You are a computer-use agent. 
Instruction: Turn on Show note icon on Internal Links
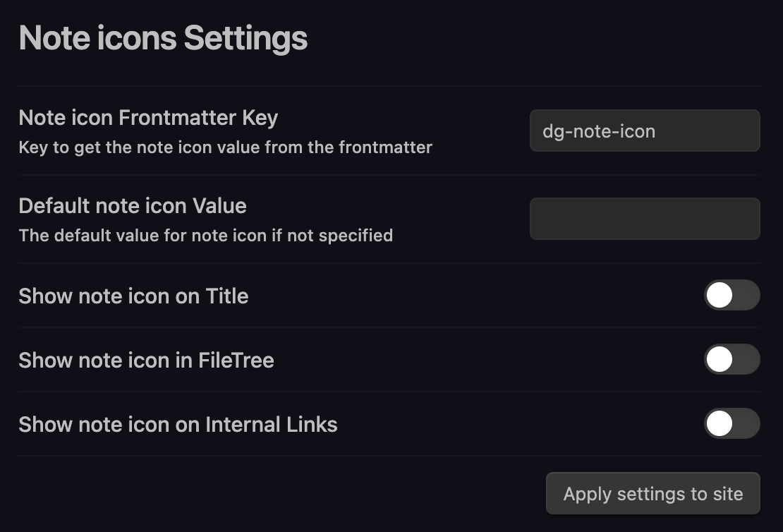[732, 424]
